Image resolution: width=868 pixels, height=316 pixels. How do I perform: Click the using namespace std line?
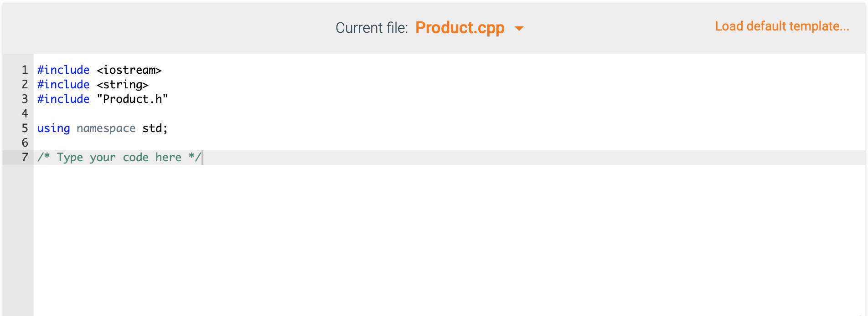click(x=102, y=128)
